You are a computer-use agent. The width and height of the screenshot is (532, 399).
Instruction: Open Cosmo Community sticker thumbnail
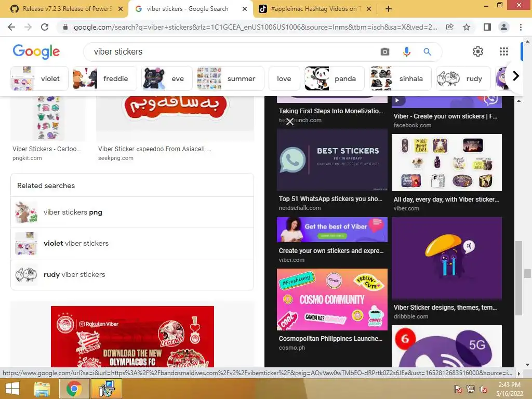click(x=332, y=299)
